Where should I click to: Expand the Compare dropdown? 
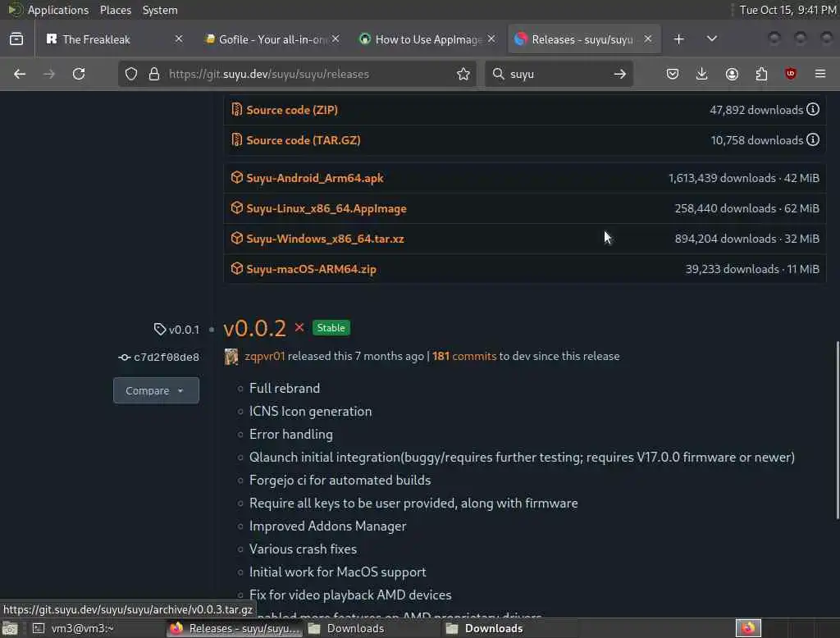156,390
